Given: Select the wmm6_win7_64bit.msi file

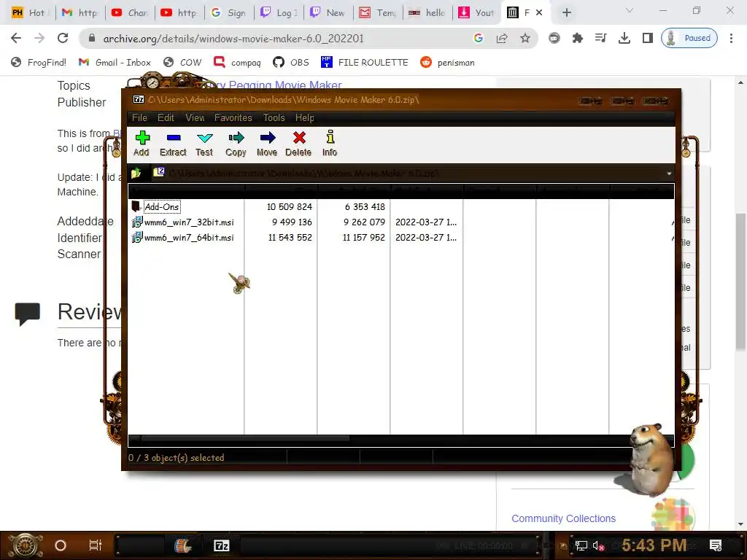Looking at the screenshot, I should point(189,238).
